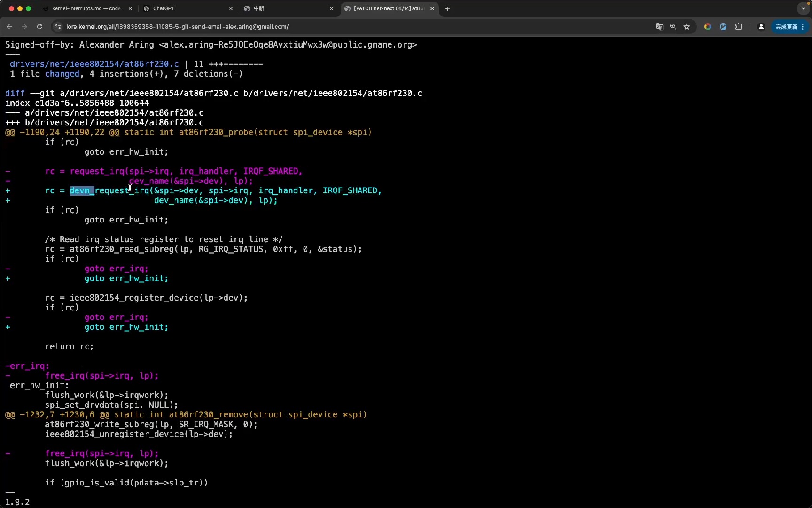Open a new browser tab

447,8
